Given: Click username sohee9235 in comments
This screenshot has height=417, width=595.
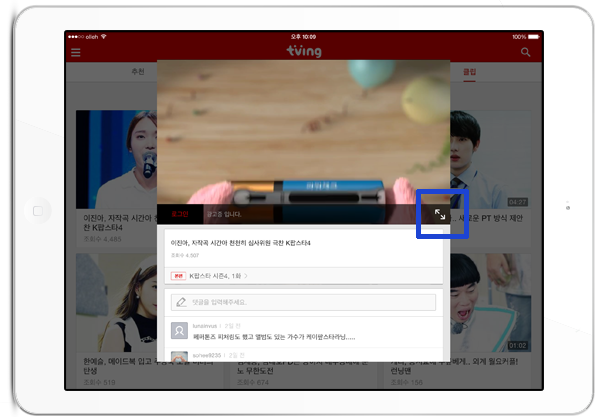Looking at the screenshot, I should click(207, 356).
